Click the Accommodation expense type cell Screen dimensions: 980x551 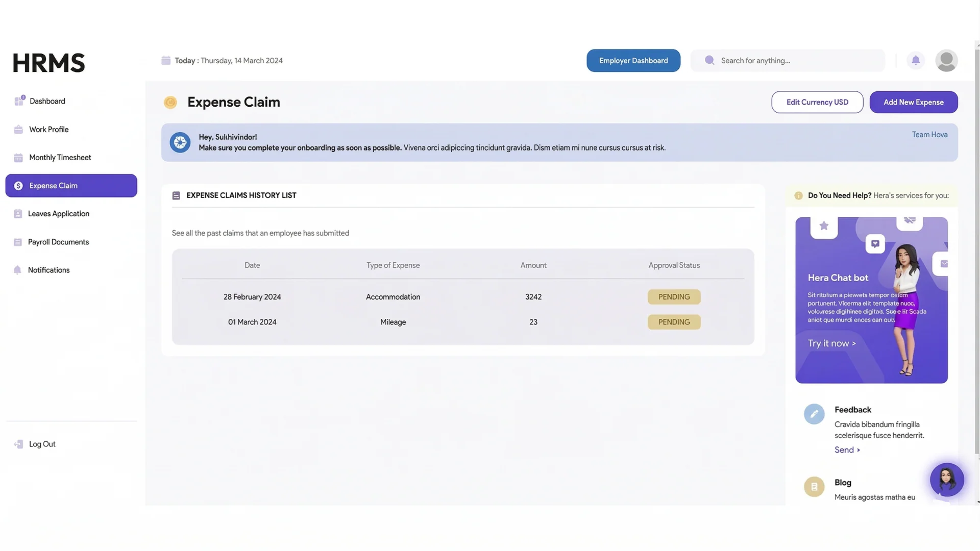click(x=393, y=297)
